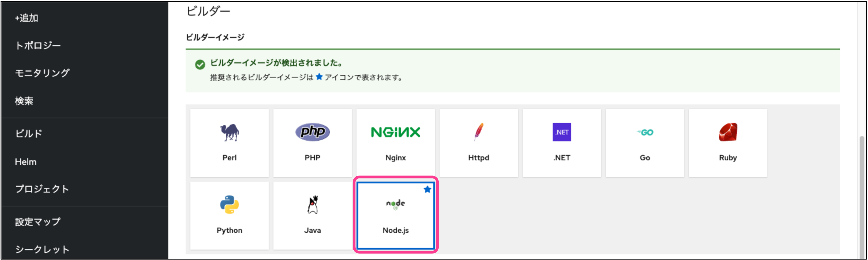Viewport: 868px width, 260px height.
Task: Navigate to ビルド in the sidebar
Action: [x=29, y=133]
